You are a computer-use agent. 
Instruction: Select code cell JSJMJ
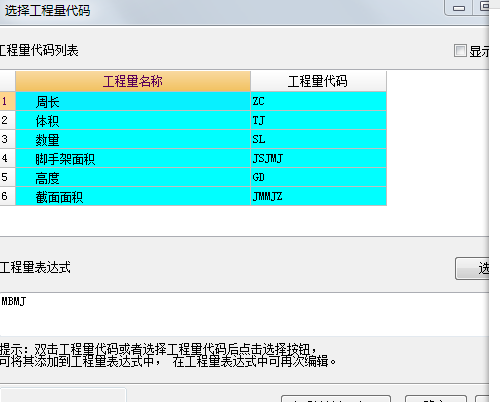pos(319,158)
